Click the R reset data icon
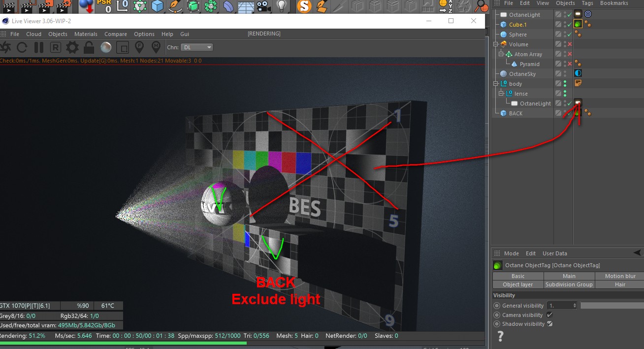This screenshot has width=644, height=349. (56, 47)
